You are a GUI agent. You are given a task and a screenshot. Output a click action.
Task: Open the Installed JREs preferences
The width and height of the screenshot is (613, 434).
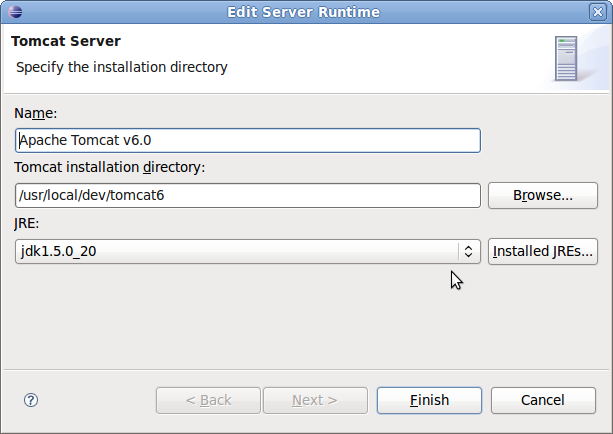(x=543, y=251)
